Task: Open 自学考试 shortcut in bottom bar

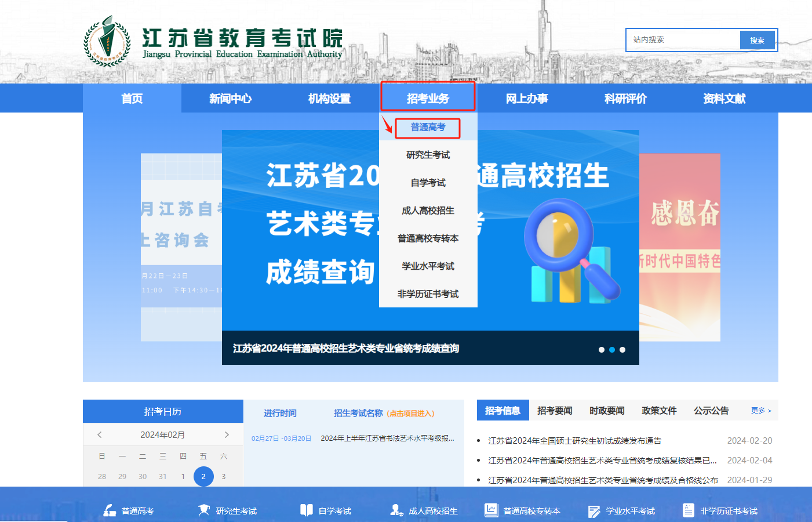Action: 326,510
